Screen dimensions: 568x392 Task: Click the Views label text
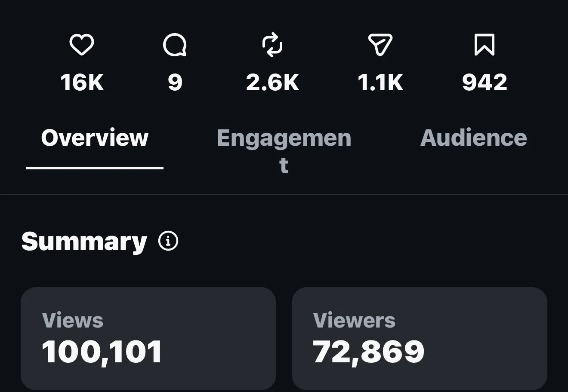coord(73,320)
